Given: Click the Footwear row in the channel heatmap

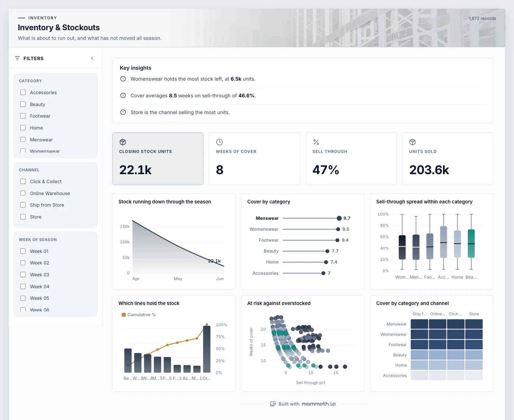Looking at the screenshot, I should pyautogui.click(x=398, y=344).
